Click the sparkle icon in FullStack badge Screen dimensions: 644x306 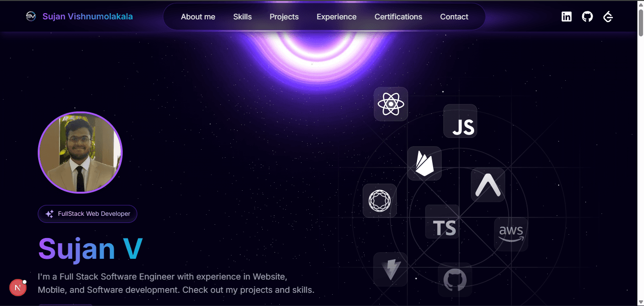coord(49,214)
